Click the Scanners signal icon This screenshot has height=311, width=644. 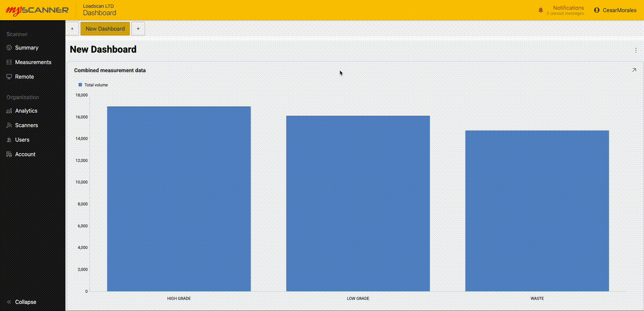9,125
